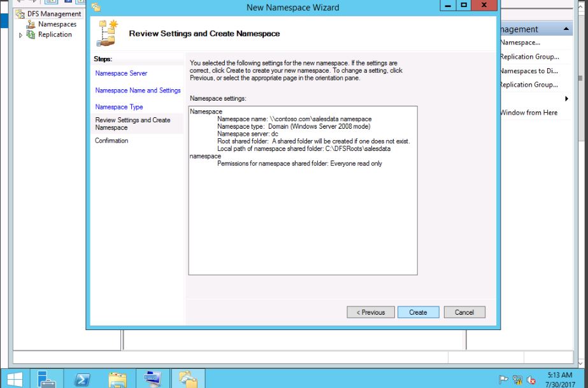
Task: Click Namespace... in the Actions pane
Action: tap(520, 43)
